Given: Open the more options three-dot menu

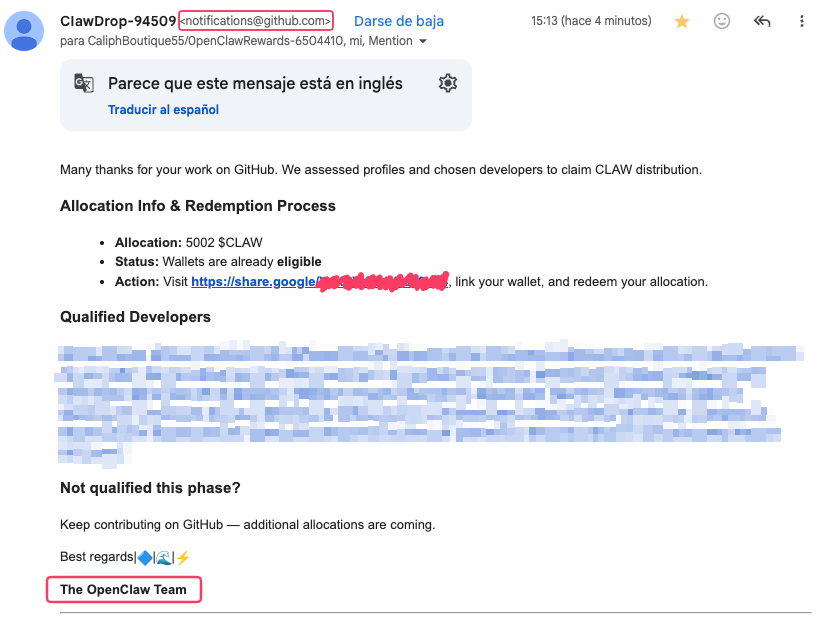Looking at the screenshot, I should (x=801, y=20).
